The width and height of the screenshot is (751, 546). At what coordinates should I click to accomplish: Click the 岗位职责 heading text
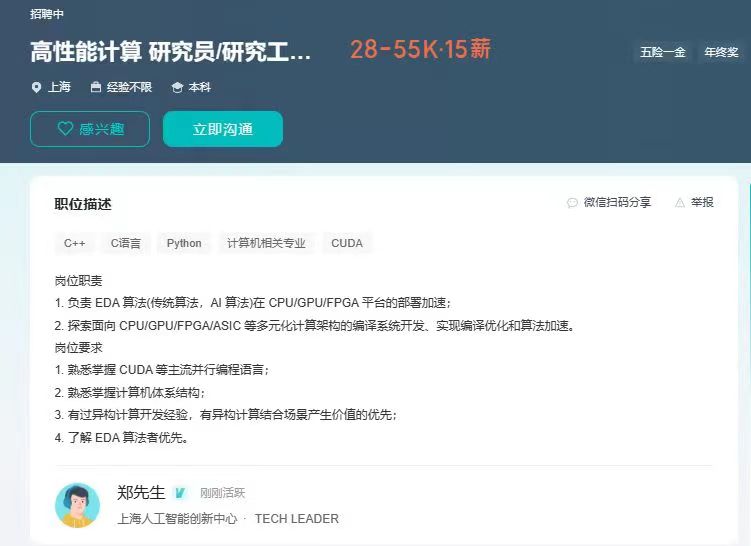(x=78, y=281)
